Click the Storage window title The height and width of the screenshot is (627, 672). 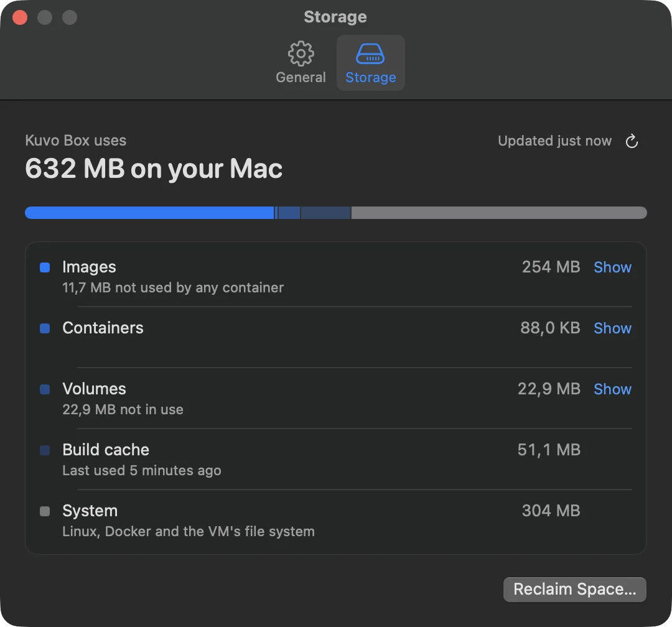pos(335,17)
